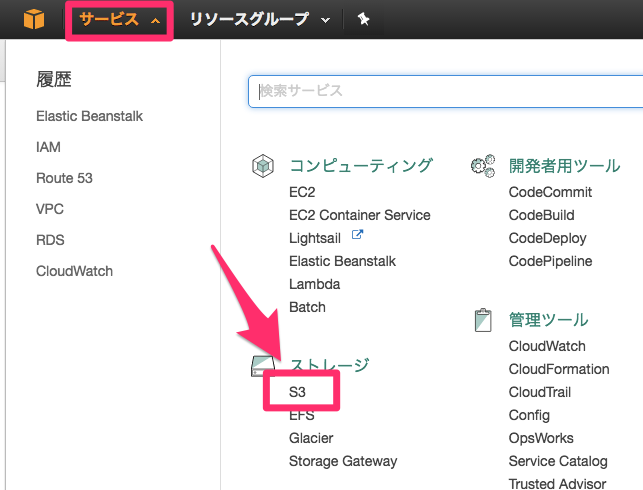643x490 pixels.
Task: Open Lightsail service link
Action: click(315, 238)
